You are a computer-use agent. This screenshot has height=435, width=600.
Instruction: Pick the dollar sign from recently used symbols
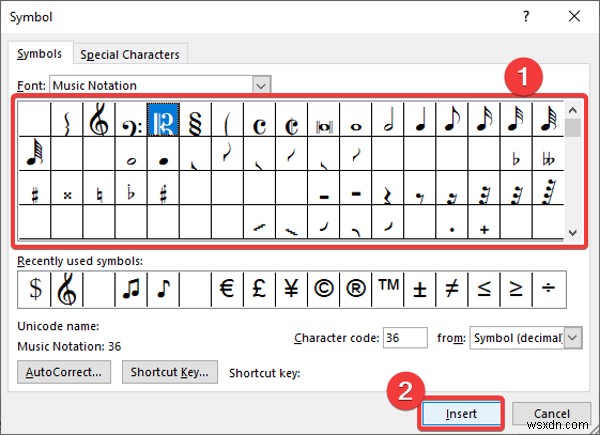click(34, 289)
